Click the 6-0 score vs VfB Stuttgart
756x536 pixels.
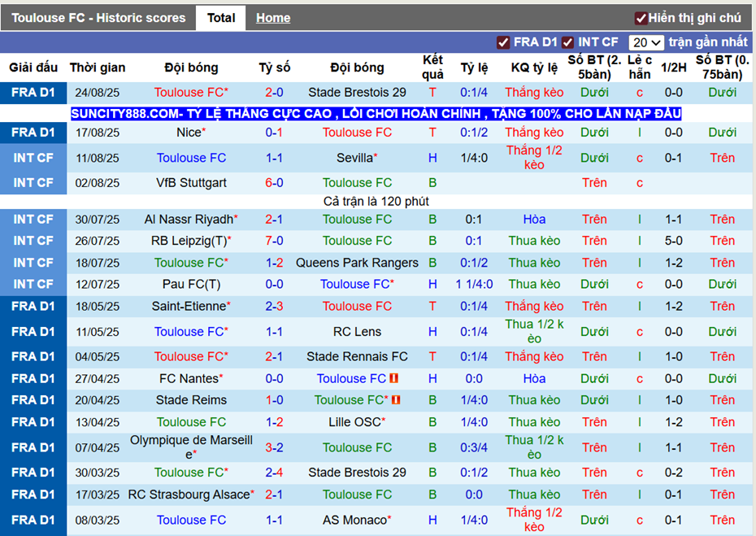pos(274,183)
